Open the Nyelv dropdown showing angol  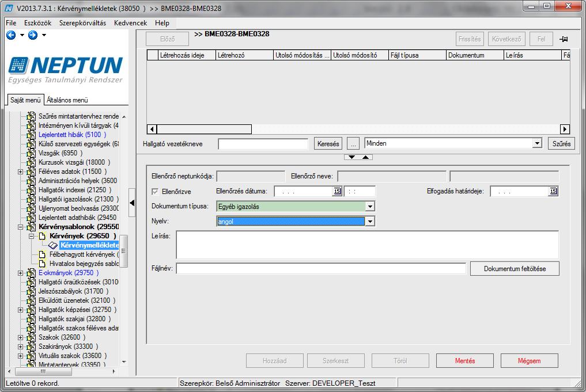(x=369, y=222)
